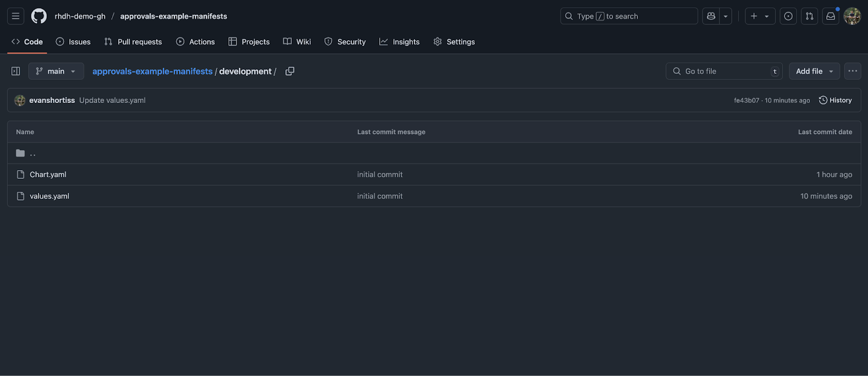868x376 pixels.
Task: Expand the main branch selector
Action: [x=56, y=71]
